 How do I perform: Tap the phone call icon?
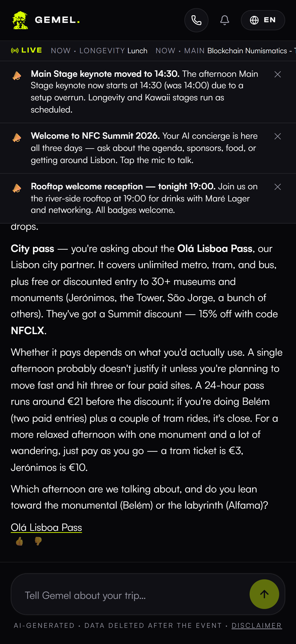coord(196,20)
